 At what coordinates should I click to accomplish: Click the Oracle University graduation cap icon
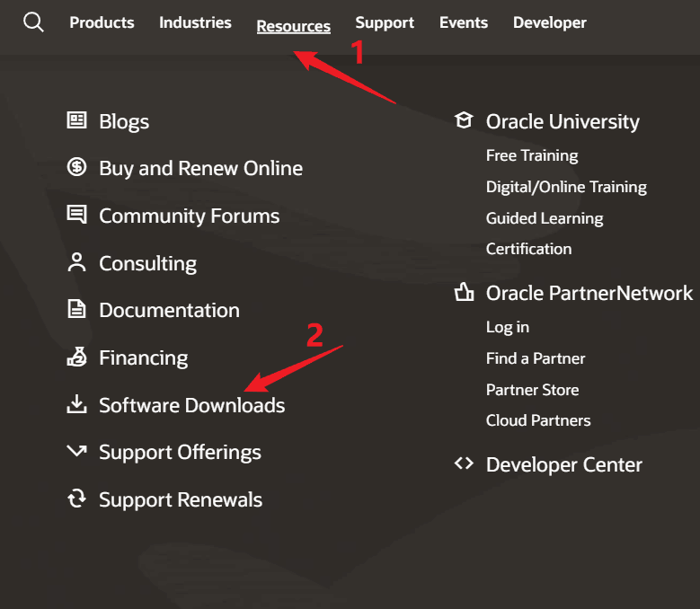pos(464,121)
